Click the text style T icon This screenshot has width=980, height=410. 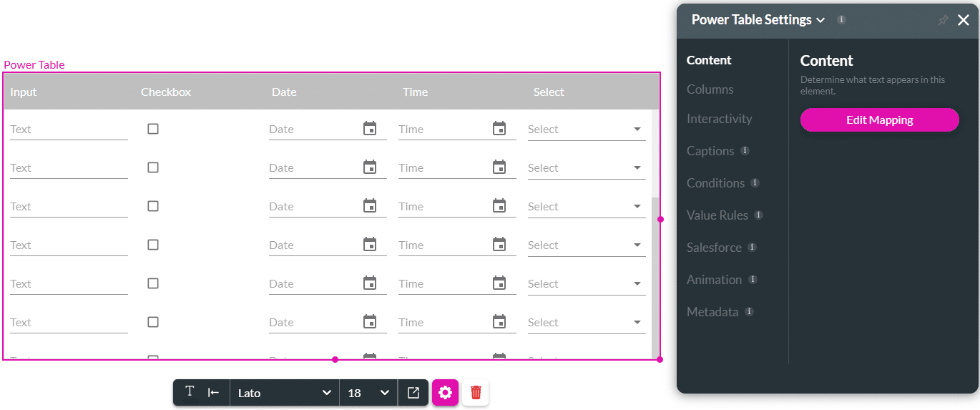190,392
